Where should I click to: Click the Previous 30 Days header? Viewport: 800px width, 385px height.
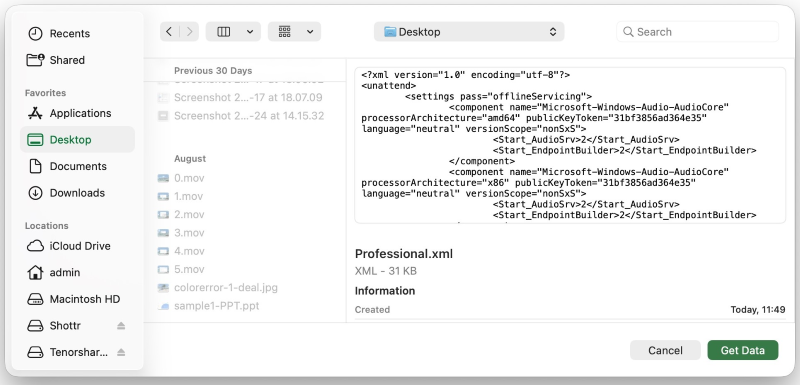click(x=213, y=71)
